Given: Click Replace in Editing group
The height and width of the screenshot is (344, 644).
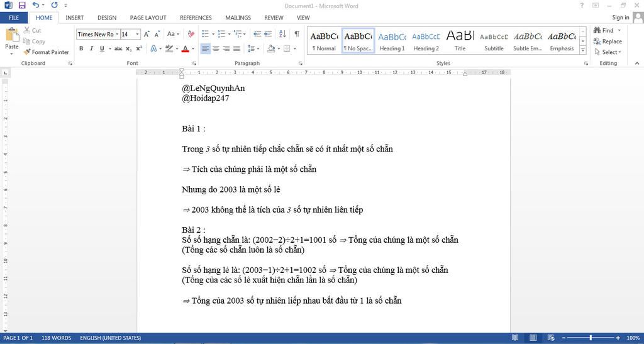Looking at the screenshot, I should [608, 41].
